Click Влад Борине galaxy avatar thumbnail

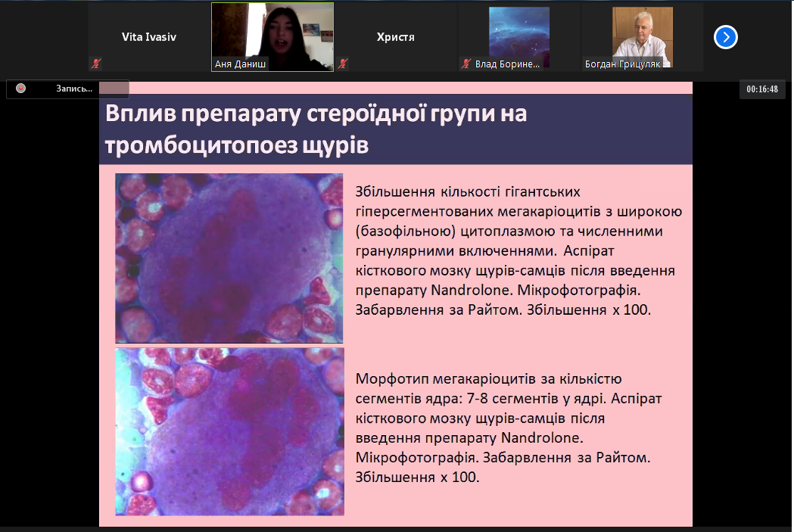point(519,32)
